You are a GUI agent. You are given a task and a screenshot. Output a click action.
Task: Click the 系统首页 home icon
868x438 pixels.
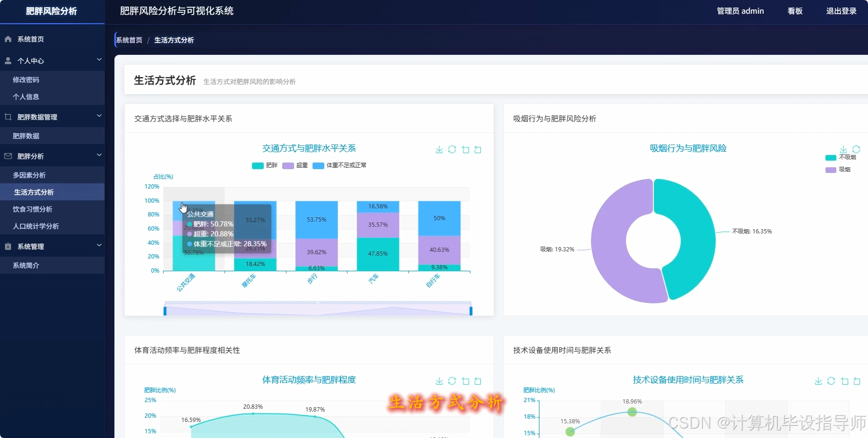pos(7,39)
